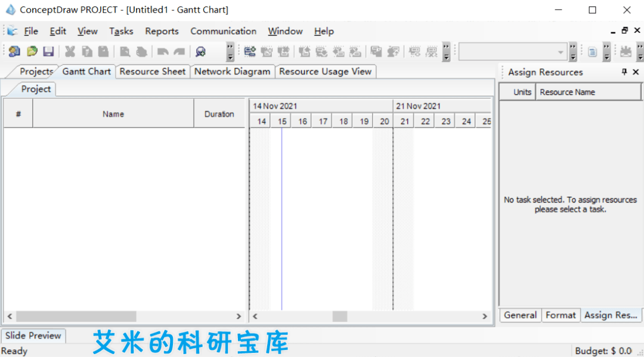644x357 pixels.
Task: Pin the Assign Resources panel
Action: point(624,72)
